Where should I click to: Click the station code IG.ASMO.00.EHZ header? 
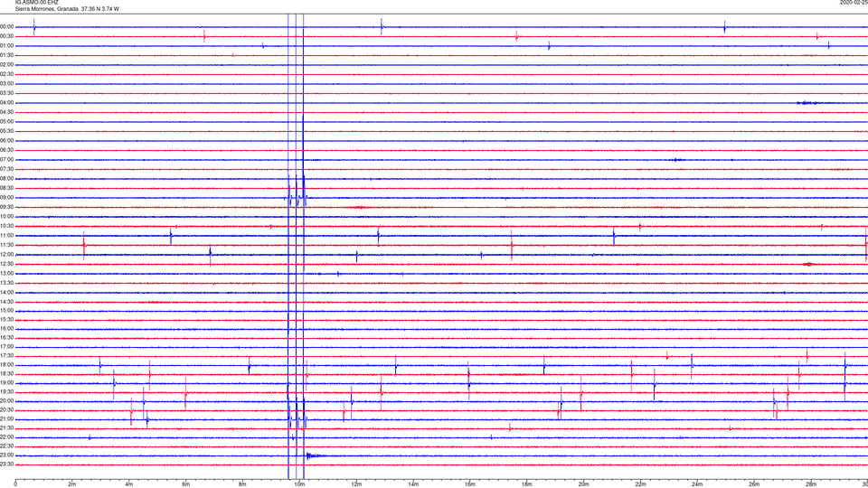point(36,3)
